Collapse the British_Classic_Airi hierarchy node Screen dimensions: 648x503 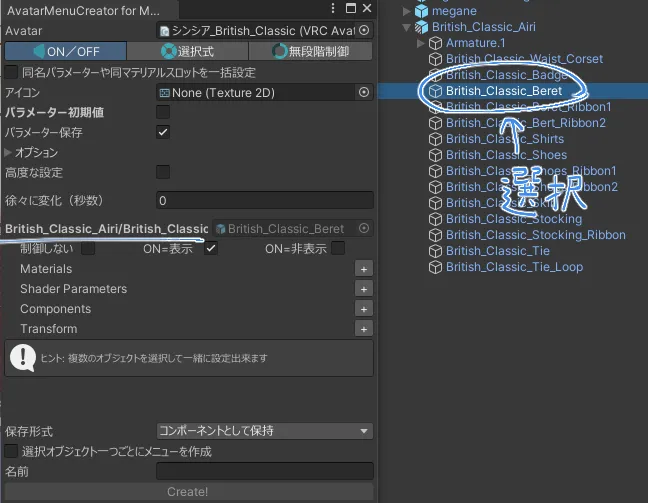407,27
